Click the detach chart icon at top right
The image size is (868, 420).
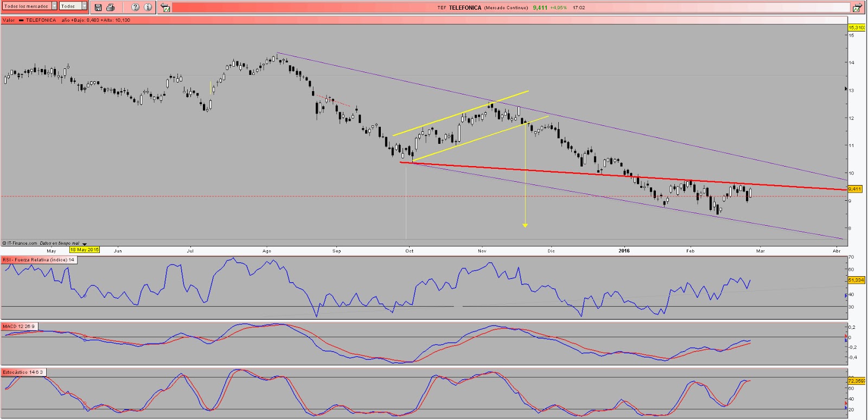[x=857, y=8]
